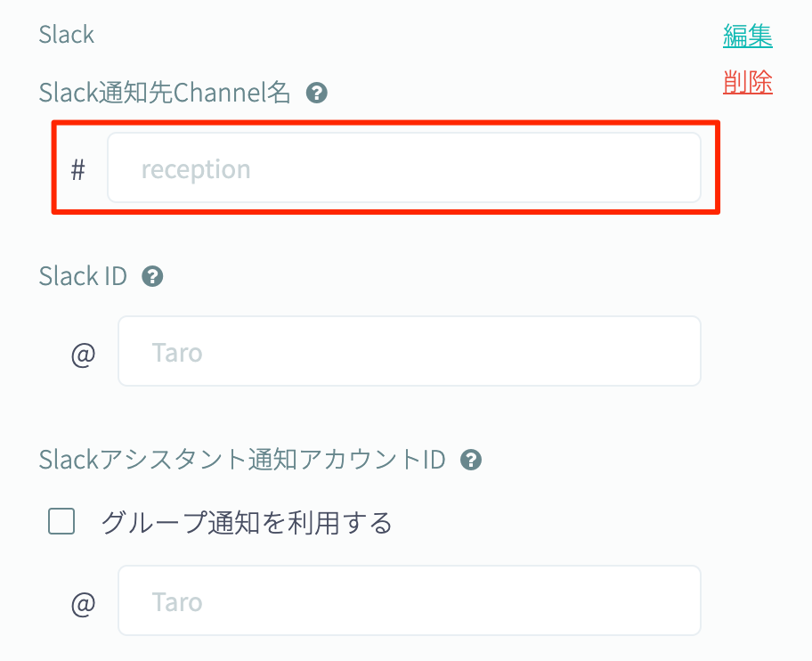
Task: Click the # prefix symbol before channel field
Action: point(78,169)
